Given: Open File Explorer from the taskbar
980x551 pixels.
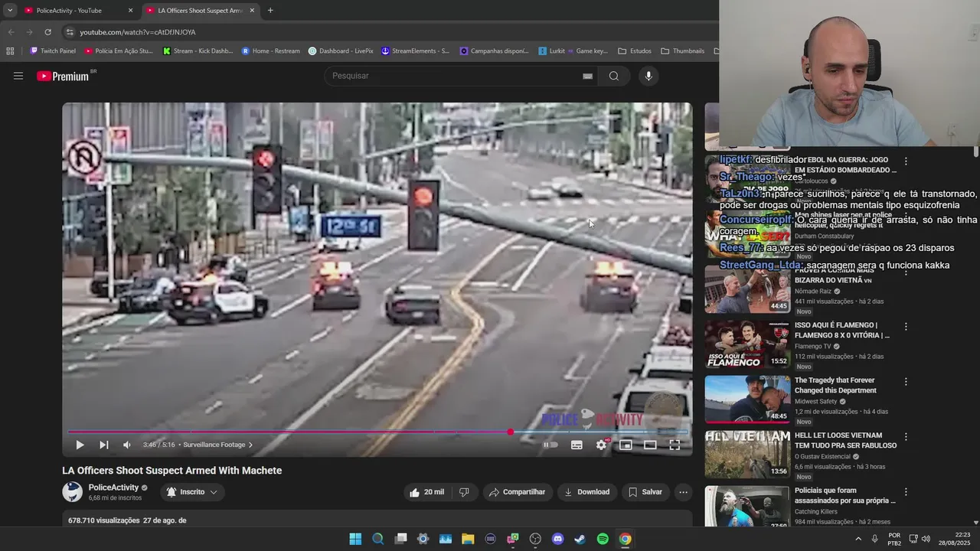Looking at the screenshot, I should coord(468,539).
